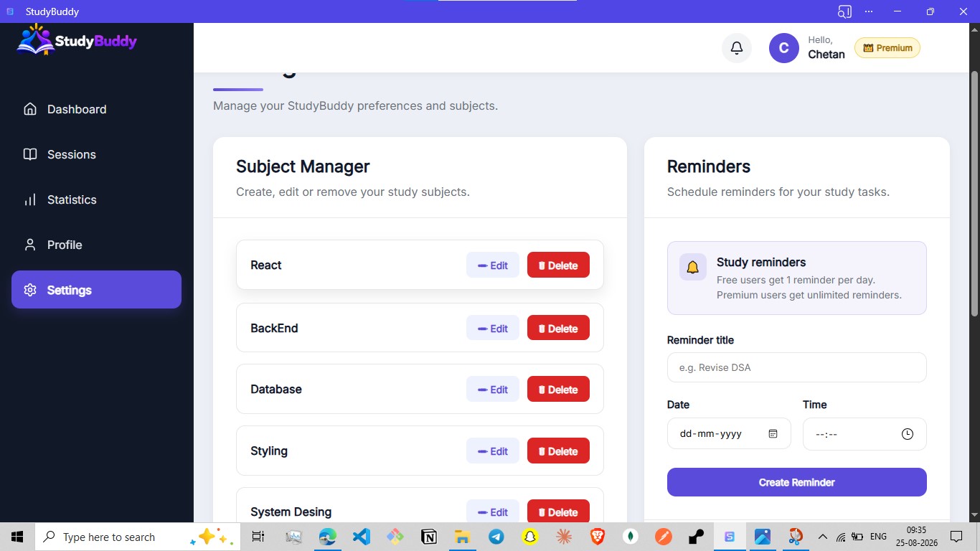Screen dimensions: 980x551
Task: Click the Premium badge
Action: point(887,48)
